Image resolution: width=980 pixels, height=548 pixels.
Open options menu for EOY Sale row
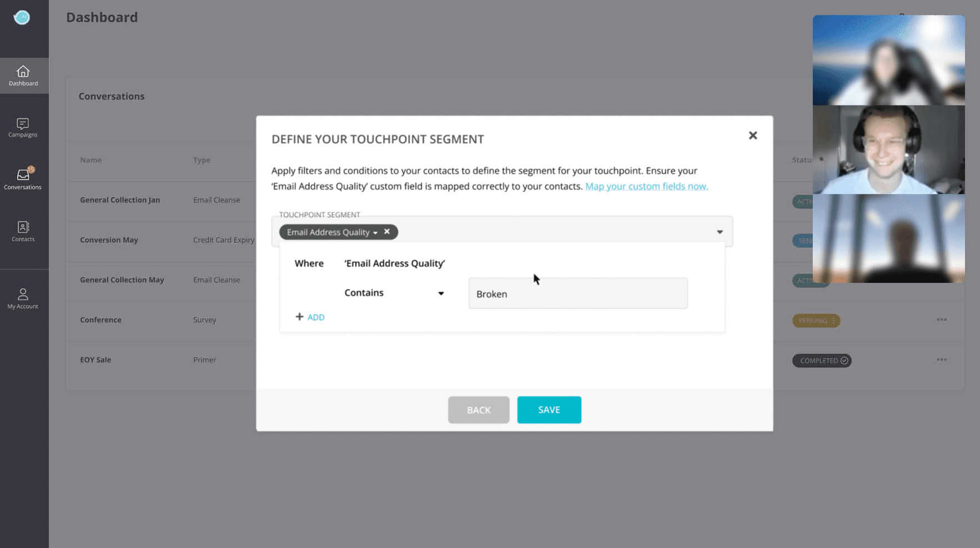coord(942,360)
